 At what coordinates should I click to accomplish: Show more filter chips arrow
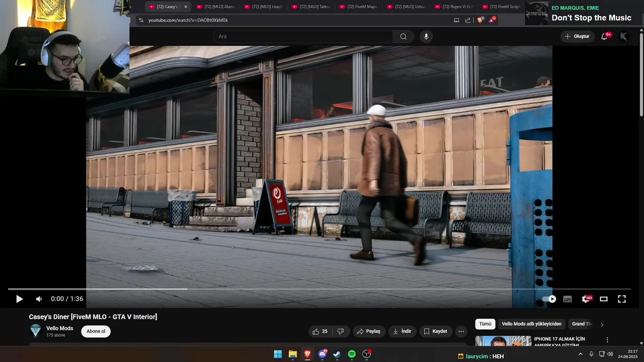tap(602, 324)
